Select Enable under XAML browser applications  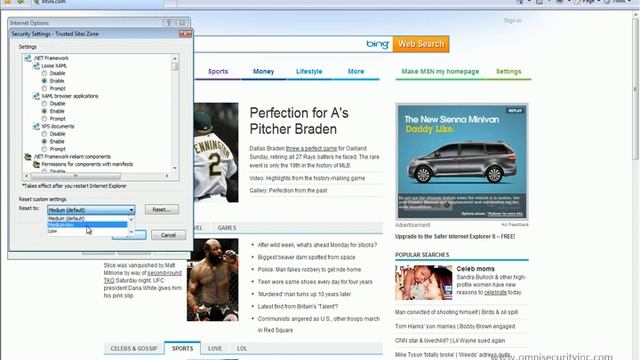coord(44,111)
